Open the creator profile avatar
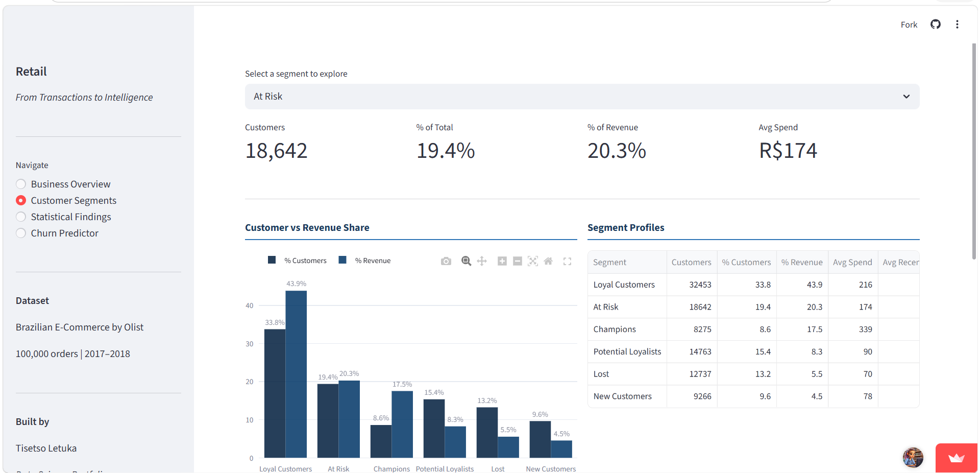The image size is (980, 473). pyautogui.click(x=913, y=457)
